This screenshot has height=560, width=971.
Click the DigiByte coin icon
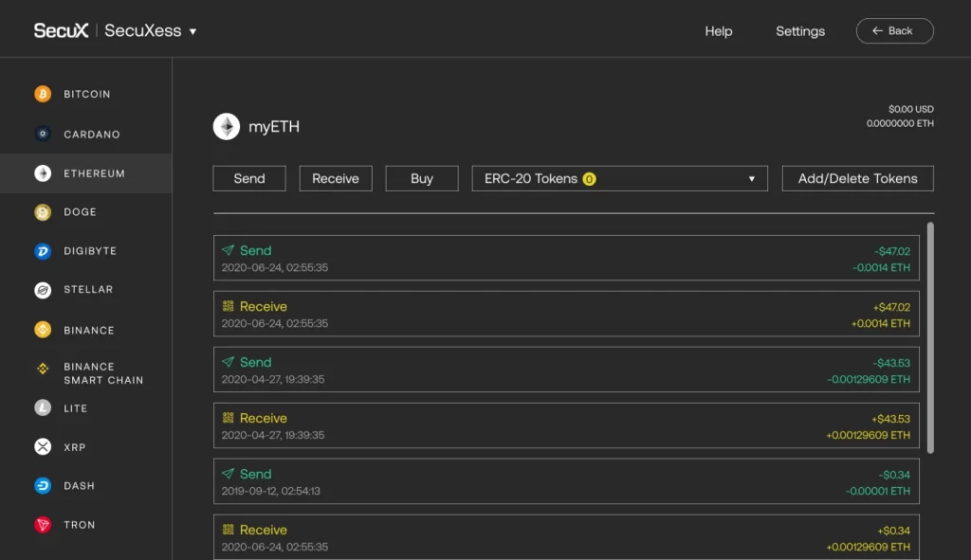[x=43, y=251]
